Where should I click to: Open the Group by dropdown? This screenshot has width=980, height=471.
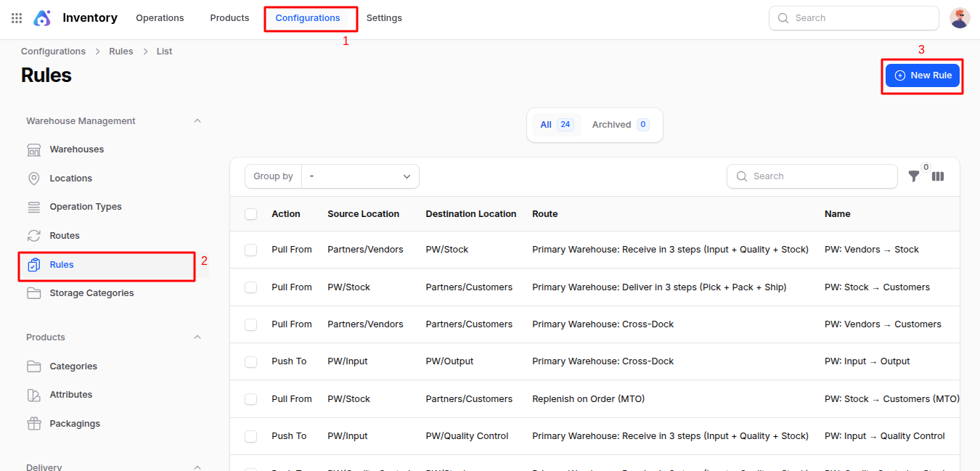[x=360, y=176]
